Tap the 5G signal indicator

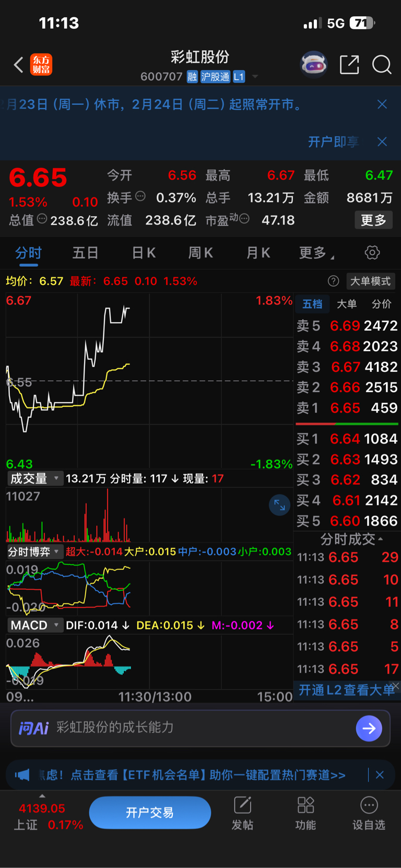click(x=336, y=23)
